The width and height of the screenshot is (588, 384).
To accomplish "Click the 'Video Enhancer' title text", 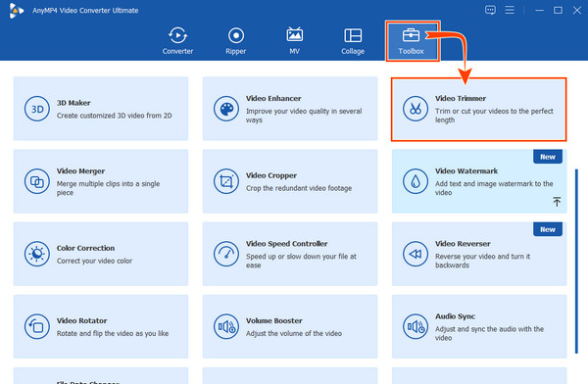I will click(x=273, y=98).
